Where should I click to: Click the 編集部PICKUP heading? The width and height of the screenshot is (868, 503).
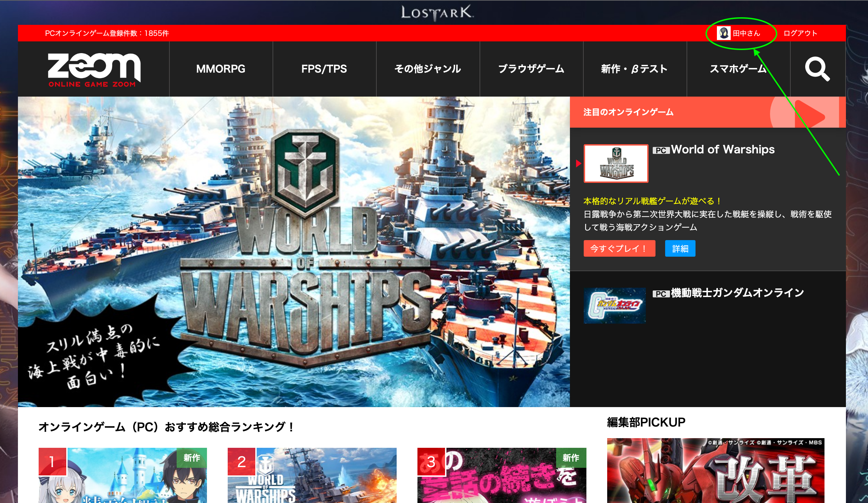coord(646,422)
